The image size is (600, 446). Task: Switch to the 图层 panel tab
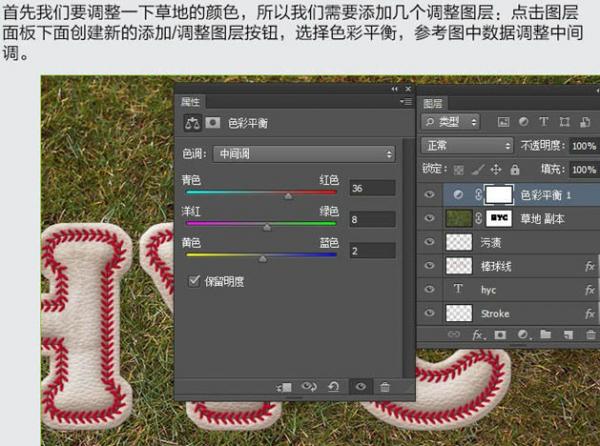[x=433, y=102]
